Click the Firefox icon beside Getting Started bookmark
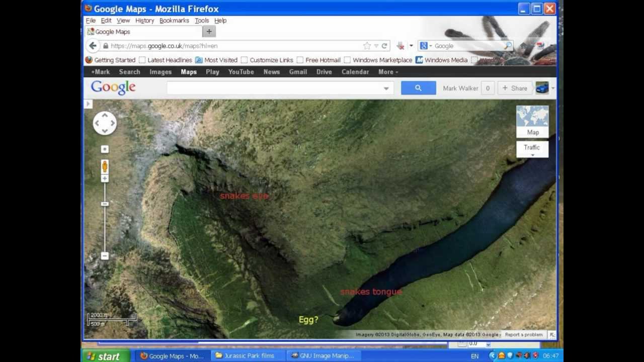 point(89,60)
